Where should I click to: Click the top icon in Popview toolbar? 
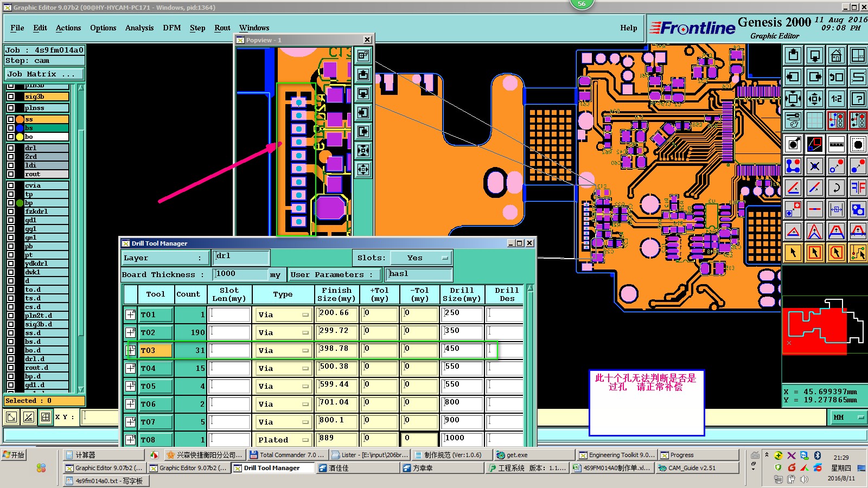coord(363,55)
